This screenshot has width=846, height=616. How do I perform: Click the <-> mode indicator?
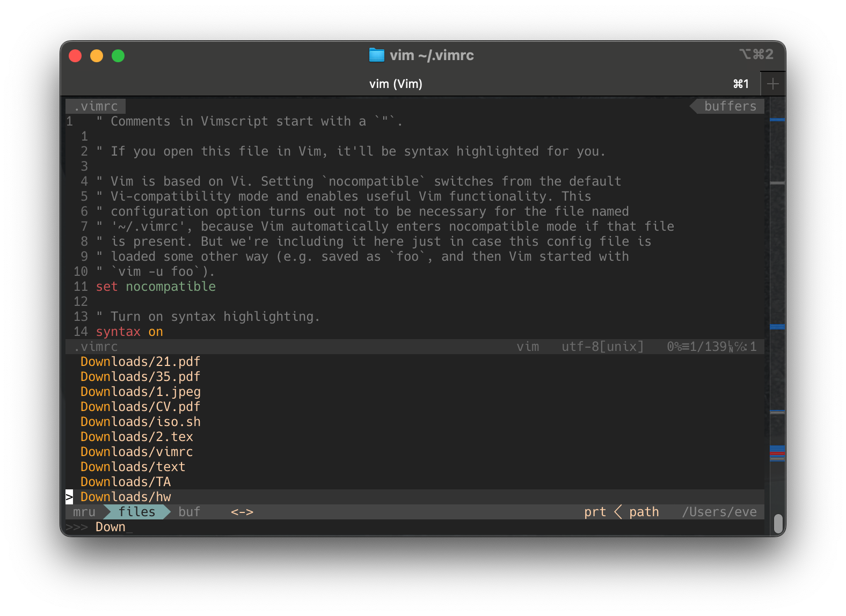[242, 512]
